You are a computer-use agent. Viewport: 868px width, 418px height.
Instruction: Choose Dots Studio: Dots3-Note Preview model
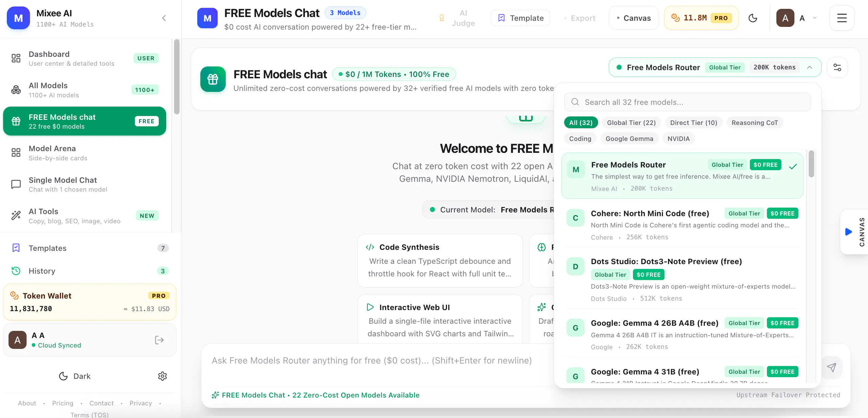[682, 279]
